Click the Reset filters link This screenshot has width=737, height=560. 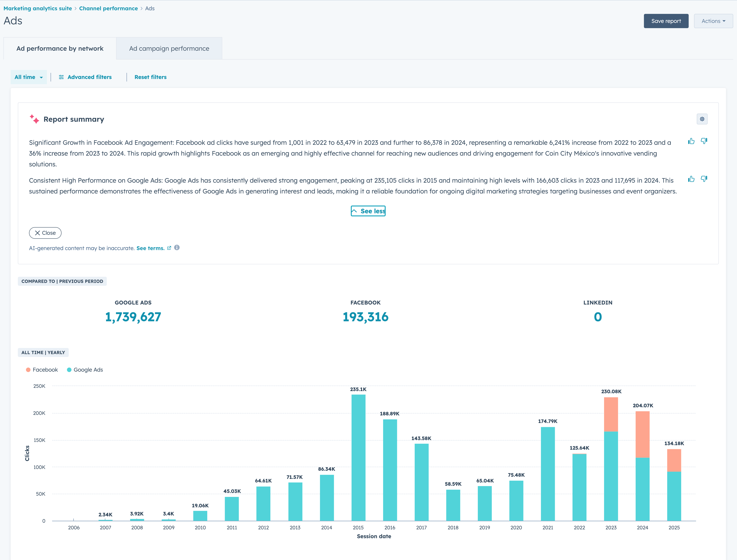pyautogui.click(x=150, y=77)
